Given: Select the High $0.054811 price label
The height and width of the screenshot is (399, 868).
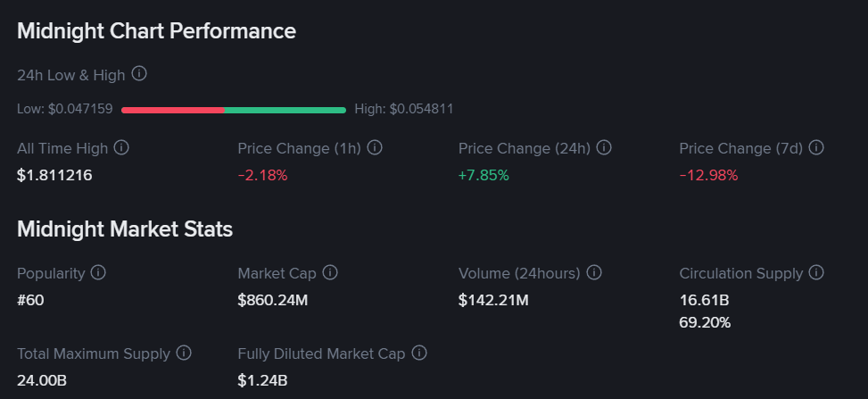Looking at the screenshot, I should click(404, 109).
